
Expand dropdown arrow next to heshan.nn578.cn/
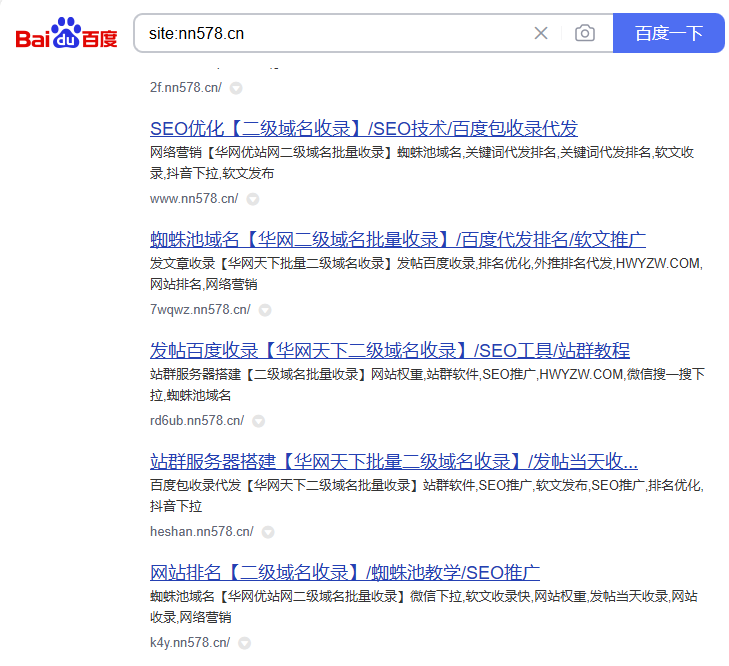coord(268,532)
